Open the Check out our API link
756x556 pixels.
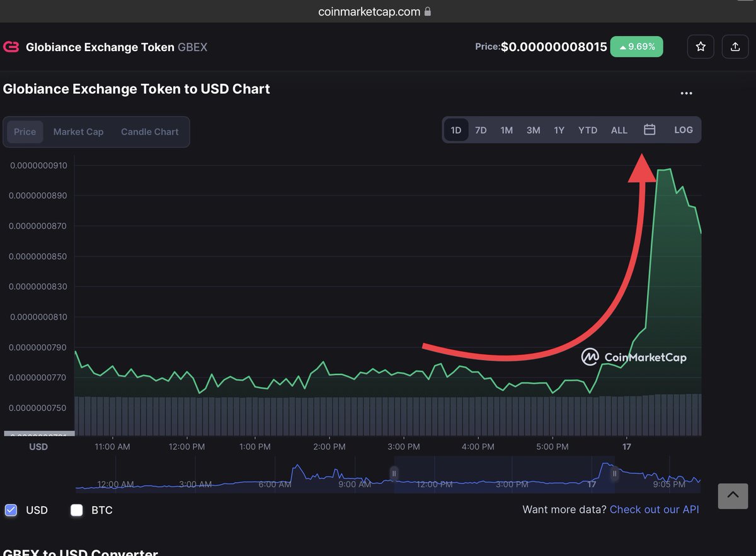point(655,509)
